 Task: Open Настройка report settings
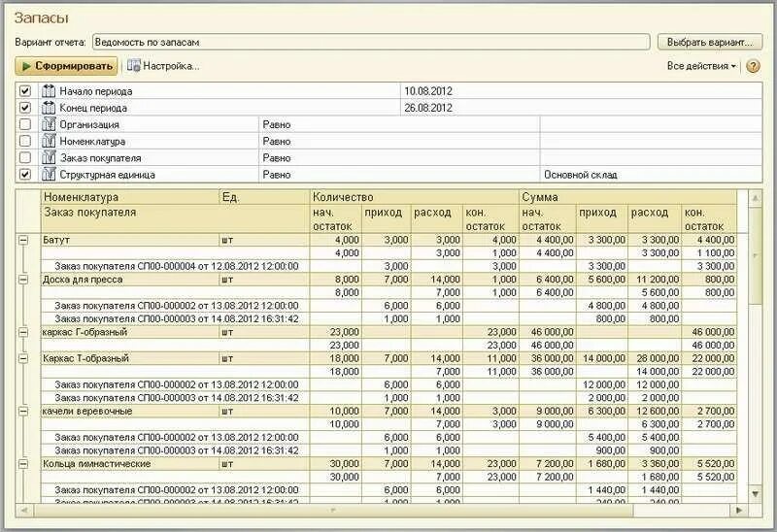pyautogui.click(x=163, y=66)
